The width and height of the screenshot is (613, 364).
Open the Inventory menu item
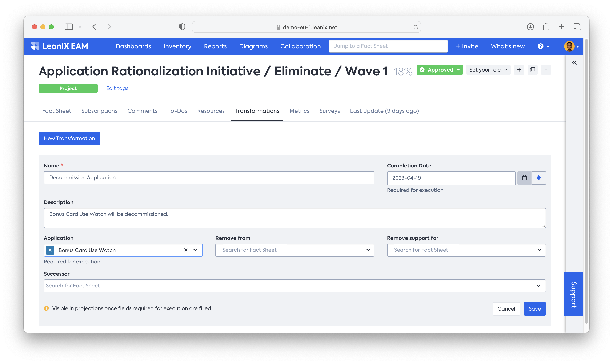177,46
